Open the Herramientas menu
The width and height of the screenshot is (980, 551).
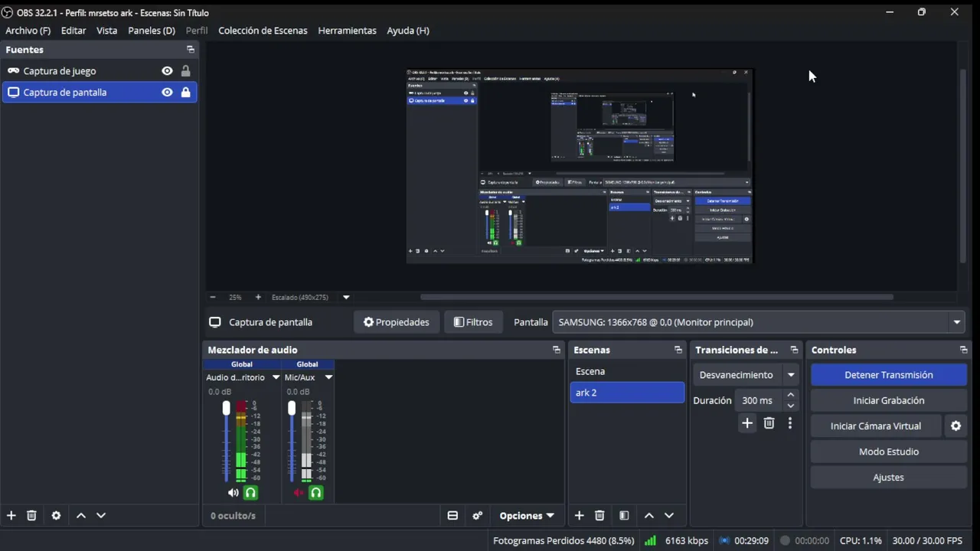[347, 31]
